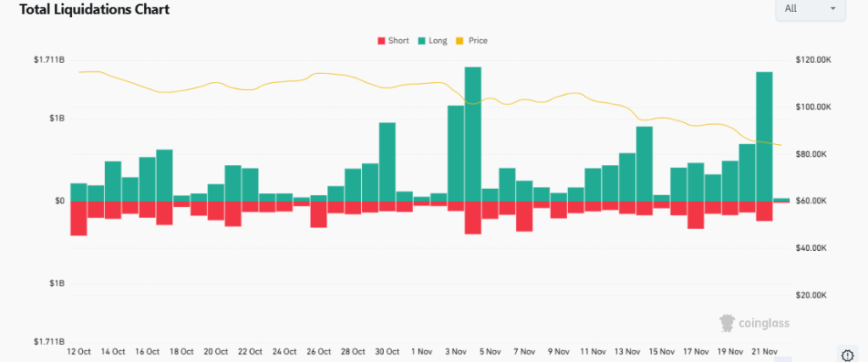Click the 21 Nov date label on x-axis
This screenshot has height=362, width=868.
(x=764, y=351)
